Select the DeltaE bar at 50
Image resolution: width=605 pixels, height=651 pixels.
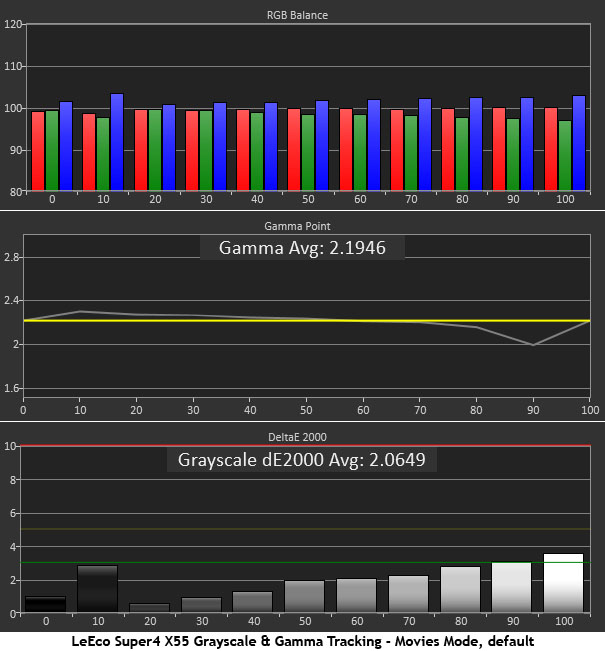pyautogui.click(x=303, y=596)
